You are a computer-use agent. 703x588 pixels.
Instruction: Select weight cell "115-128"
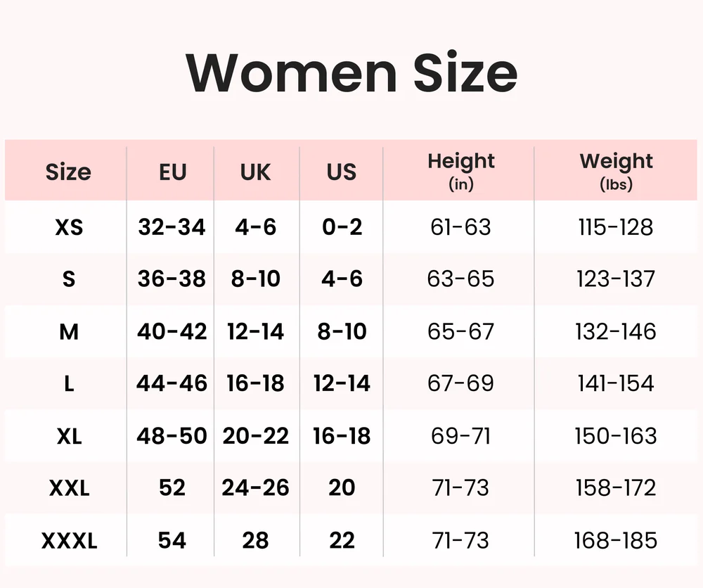point(616,227)
